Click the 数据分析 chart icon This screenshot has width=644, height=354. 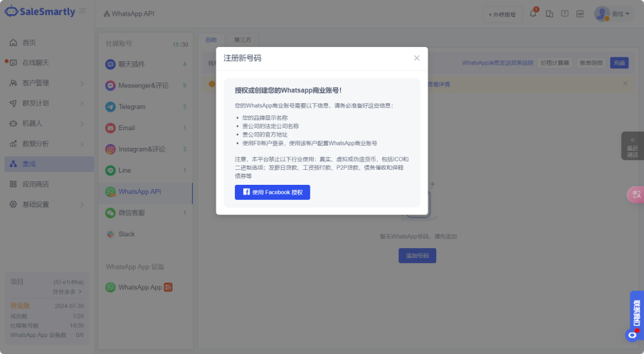pyautogui.click(x=13, y=144)
